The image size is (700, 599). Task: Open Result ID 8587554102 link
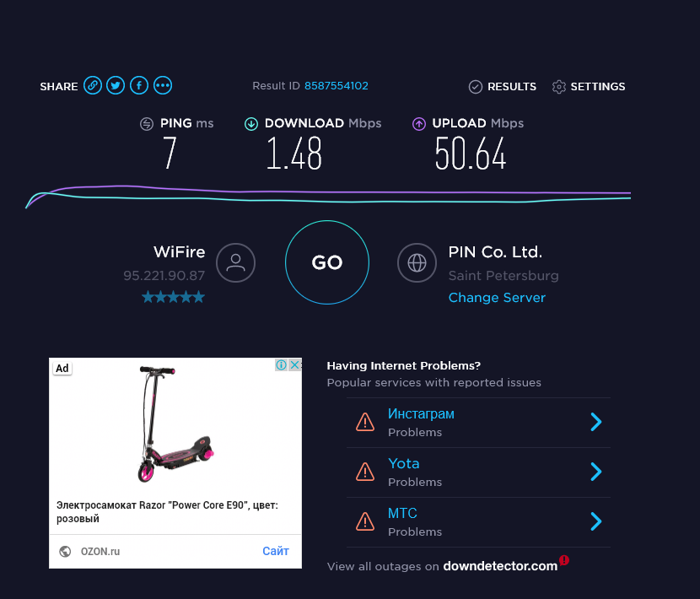(337, 86)
